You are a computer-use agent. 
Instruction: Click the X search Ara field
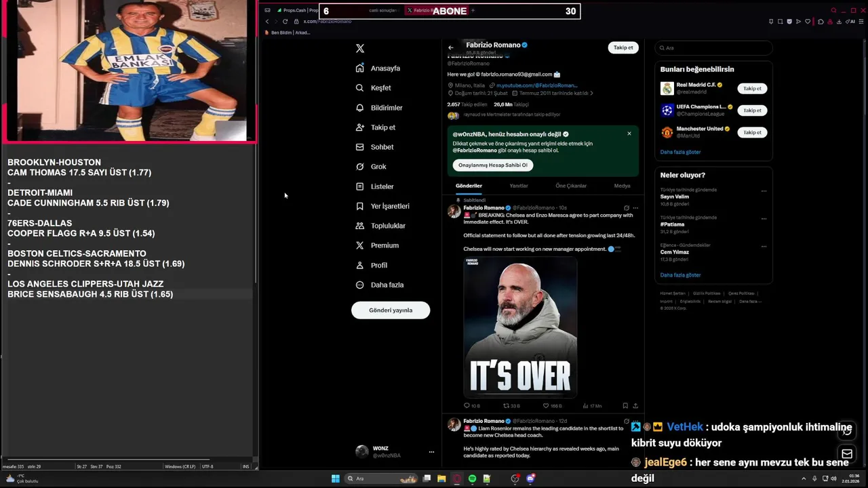[x=713, y=48]
